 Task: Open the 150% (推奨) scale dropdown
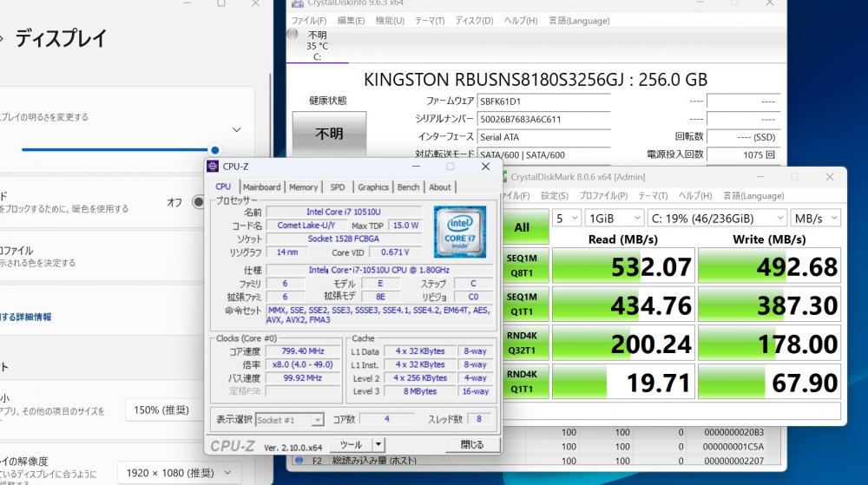(x=164, y=410)
